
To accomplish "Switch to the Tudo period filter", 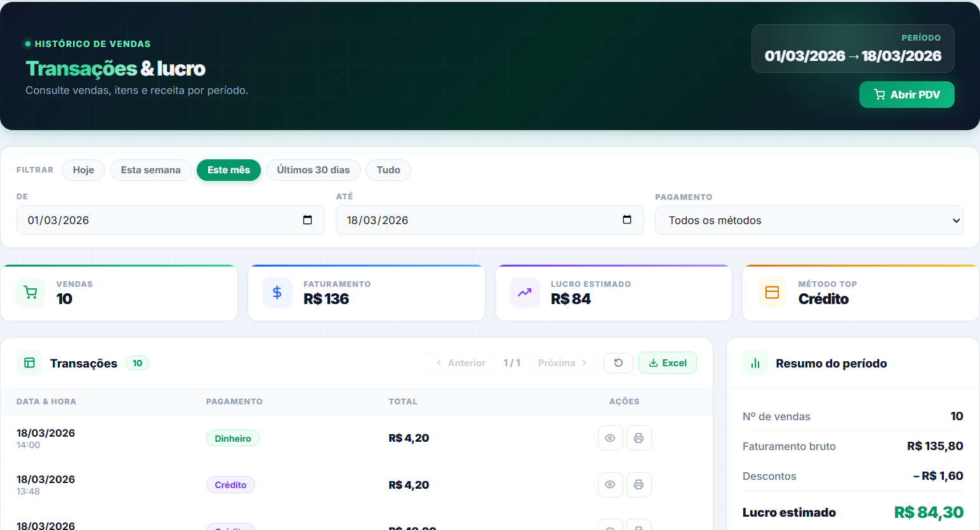I will click(388, 170).
